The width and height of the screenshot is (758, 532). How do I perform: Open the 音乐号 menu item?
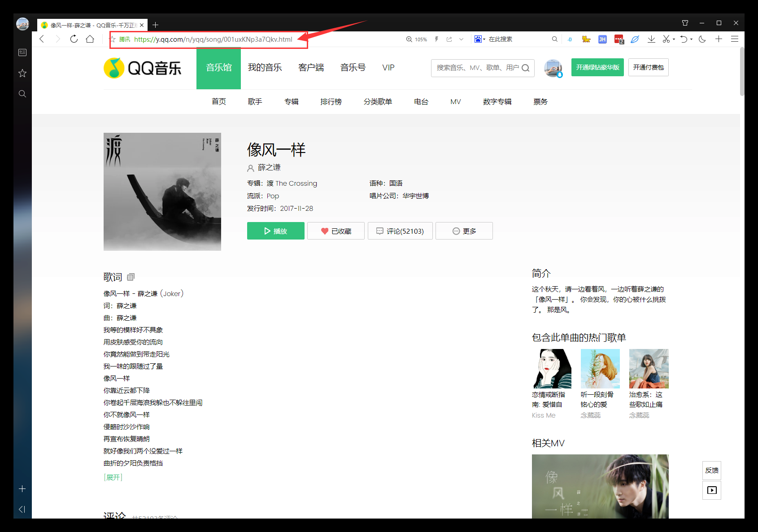[353, 68]
